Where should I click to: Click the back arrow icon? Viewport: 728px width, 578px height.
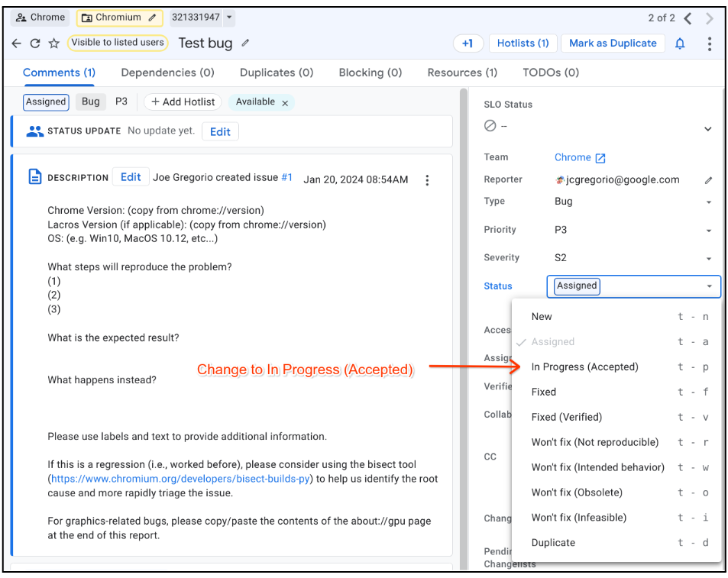(x=17, y=44)
